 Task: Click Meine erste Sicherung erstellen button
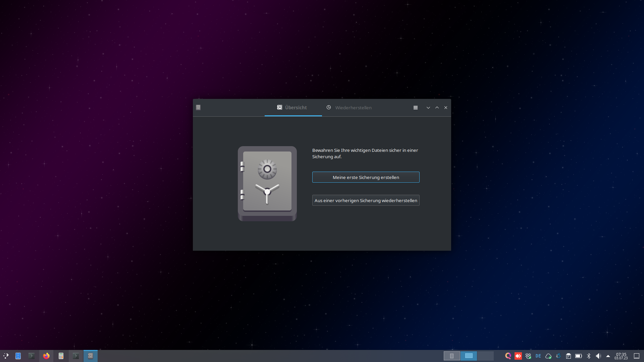point(366,177)
